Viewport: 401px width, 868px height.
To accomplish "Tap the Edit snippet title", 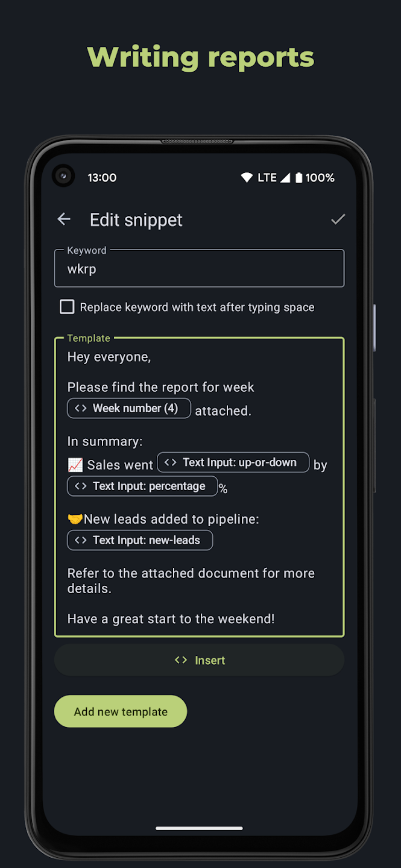I will tap(136, 220).
